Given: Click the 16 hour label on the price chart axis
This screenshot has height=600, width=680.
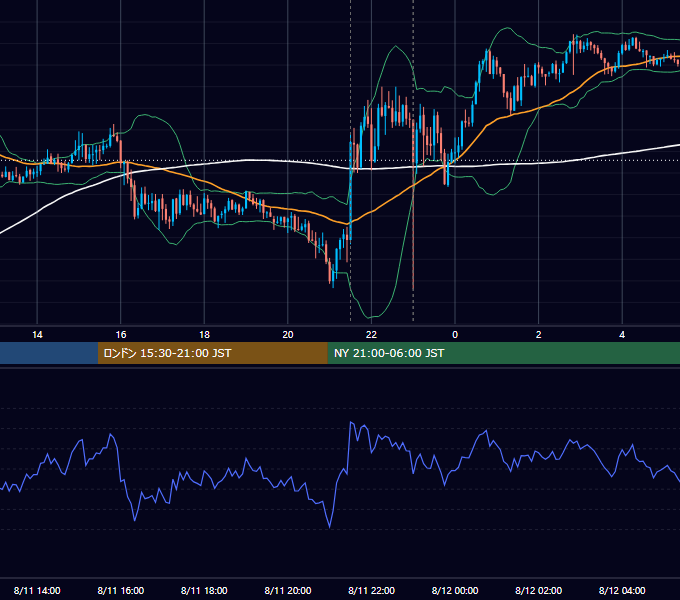Looking at the screenshot, I should (121, 335).
